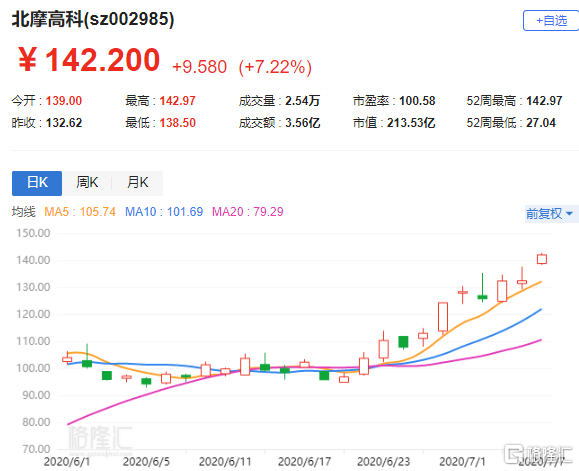Screen dimensions: 579x471
Task: Click the 120.00 y-axis label
Action: tap(33, 314)
